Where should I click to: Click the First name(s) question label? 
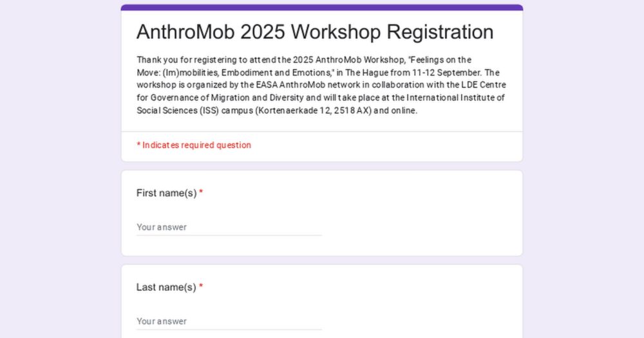click(166, 193)
